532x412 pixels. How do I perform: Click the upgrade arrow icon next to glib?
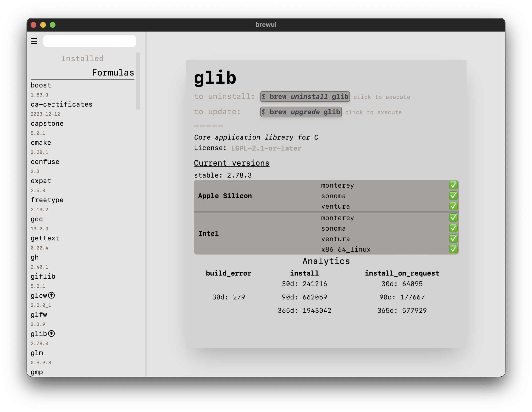[51, 333]
